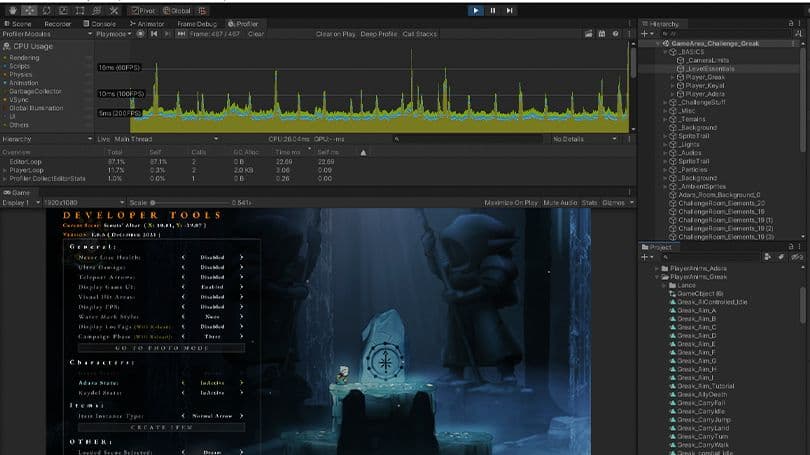Select Greak_Aim_A animation in Project panel

click(x=696, y=310)
